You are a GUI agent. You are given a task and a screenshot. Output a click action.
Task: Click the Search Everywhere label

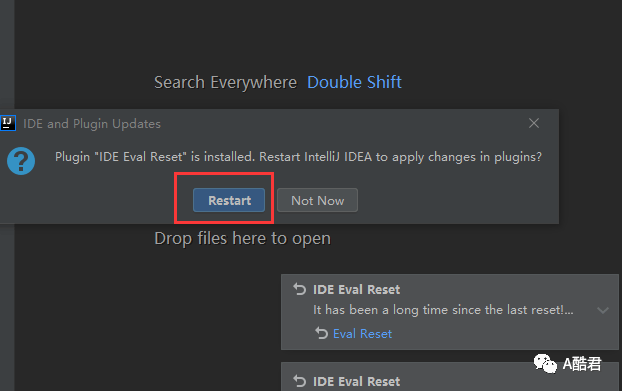225,82
